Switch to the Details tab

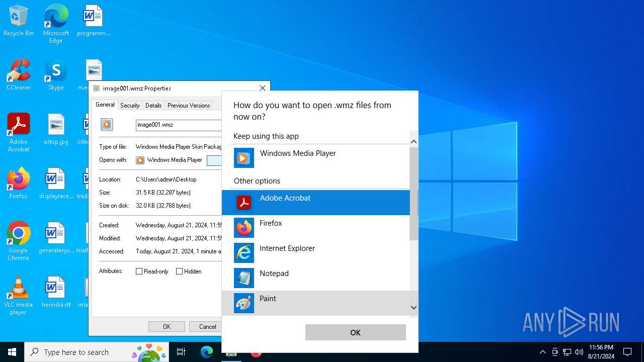point(153,106)
